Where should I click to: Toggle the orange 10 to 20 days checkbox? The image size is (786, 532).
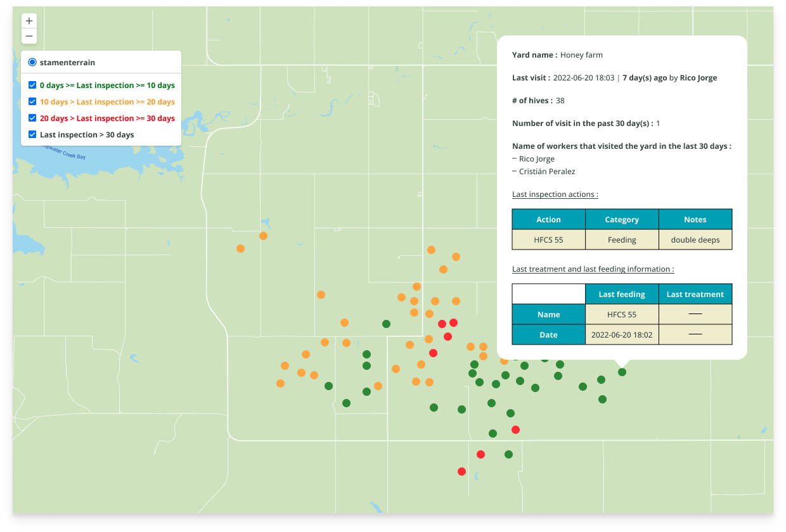pyautogui.click(x=32, y=101)
